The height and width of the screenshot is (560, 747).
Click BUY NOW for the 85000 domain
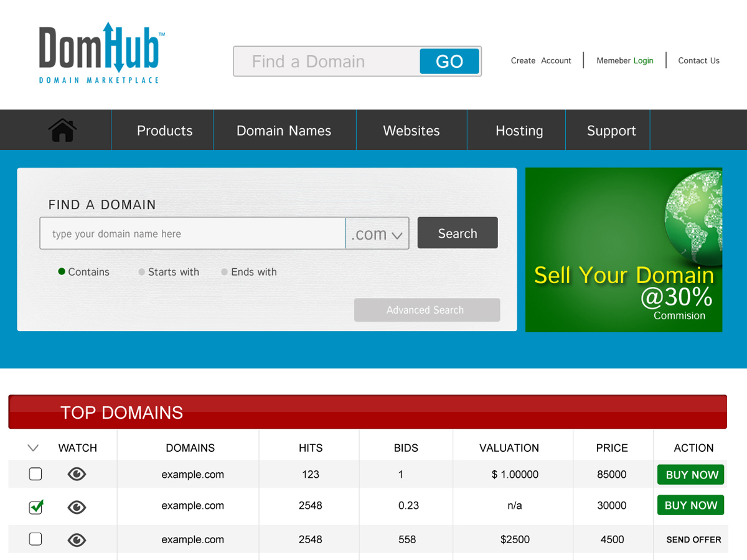[691, 475]
